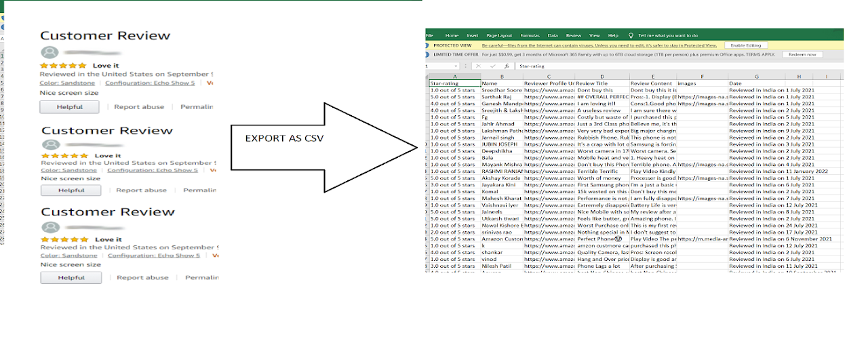
Task: Select the cell 'Terrible Terrific' review title
Action: coord(602,171)
